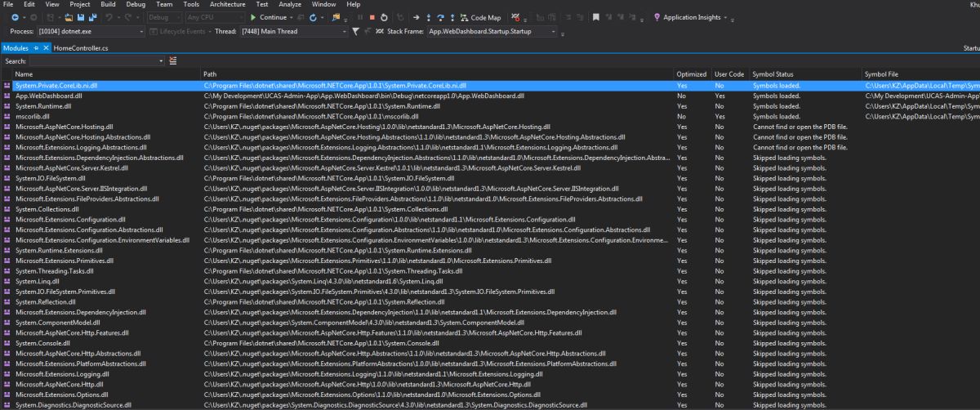Open the File menu
Image resolution: width=980 pixels, height=410 pixels.
coord(9,4)
